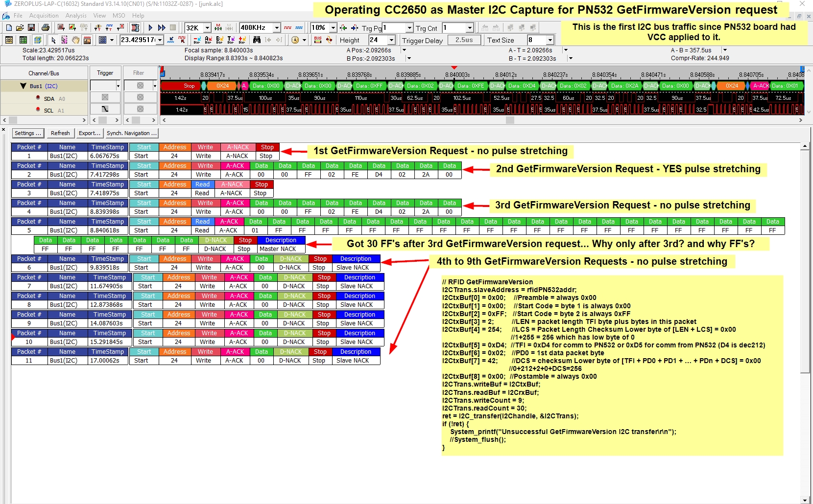Click the zoom region select tool icon

(64, 40)
